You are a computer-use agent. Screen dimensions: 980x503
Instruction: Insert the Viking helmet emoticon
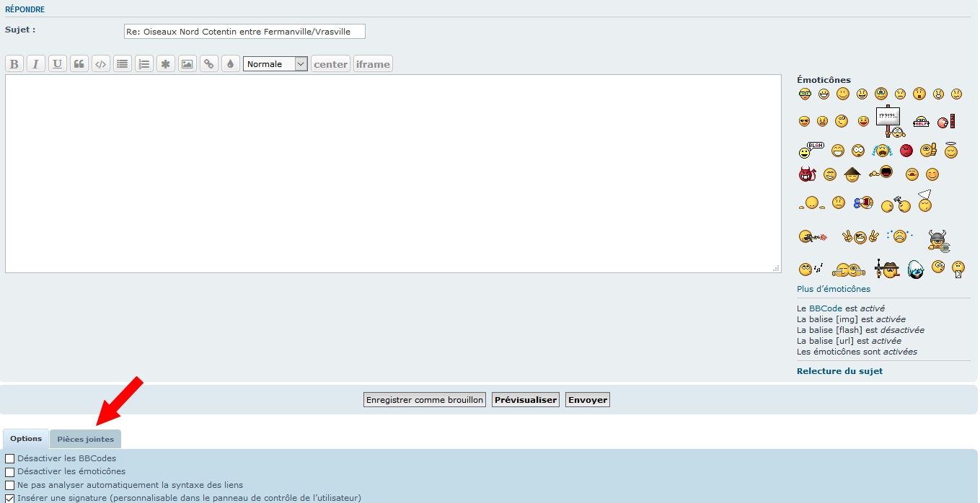coord(937,240)
